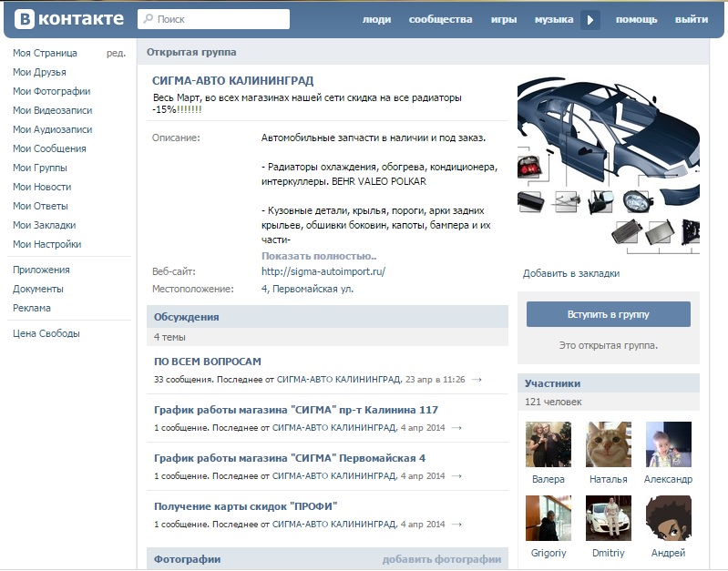The width and height of the screenshot is (728, 571).
Task: Open Андрей's cartoon avatar
Action: point(669,518)
